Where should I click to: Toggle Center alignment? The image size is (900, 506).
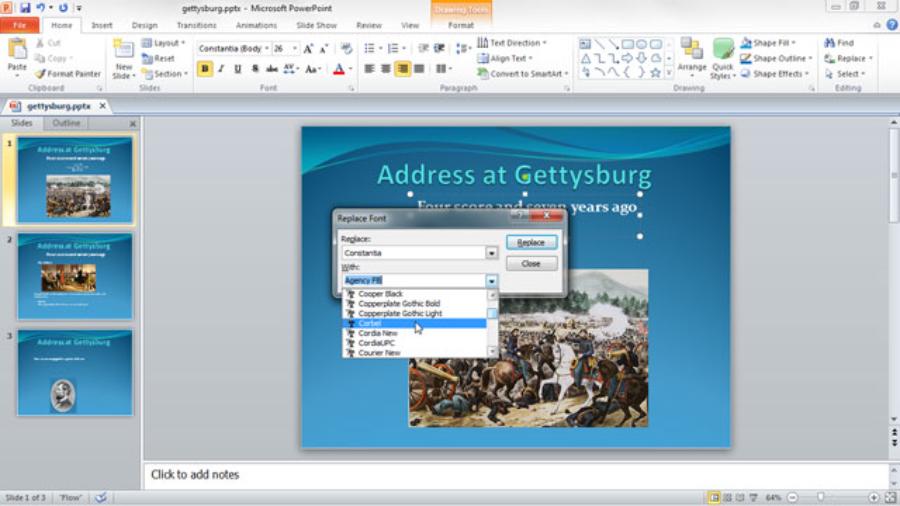click(x=386, y=69)
